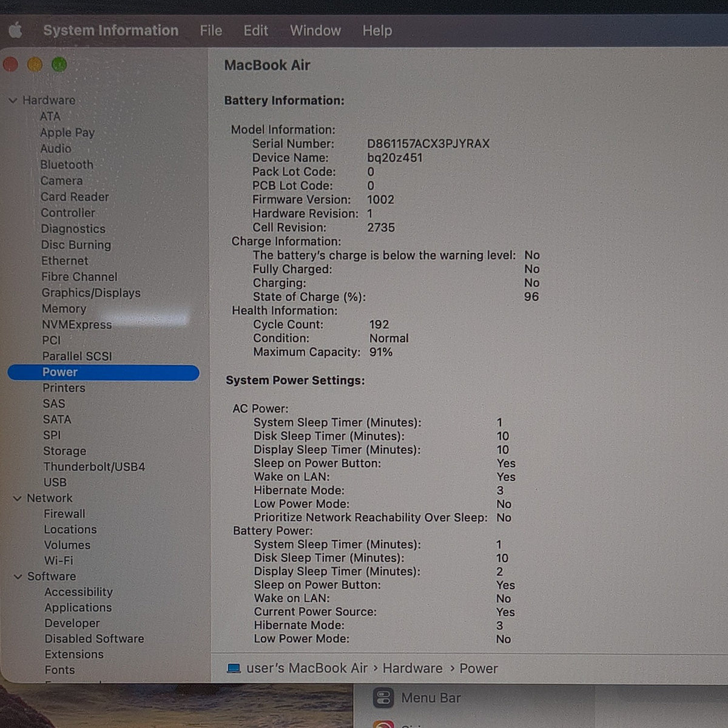Select Bluetooth in the sidebar
The height and width of the screenshot is (728, 728).
(x=67, y=164)
